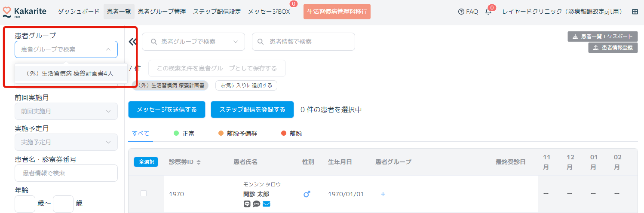Open the notification bell
Viewport: 644px width, 213px height.
click(x=488, y=12)
